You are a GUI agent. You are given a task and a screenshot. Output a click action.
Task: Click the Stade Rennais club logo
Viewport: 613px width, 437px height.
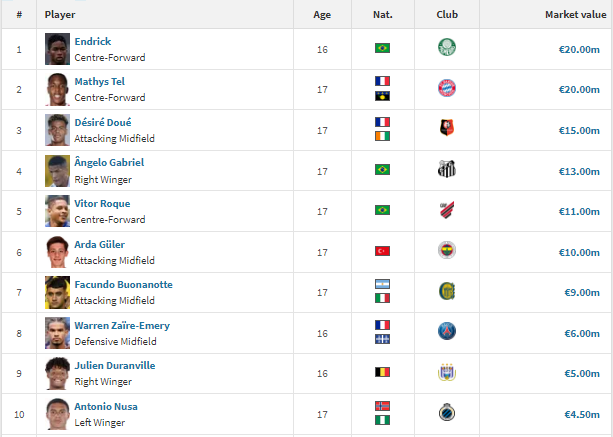tap(446, 128)
